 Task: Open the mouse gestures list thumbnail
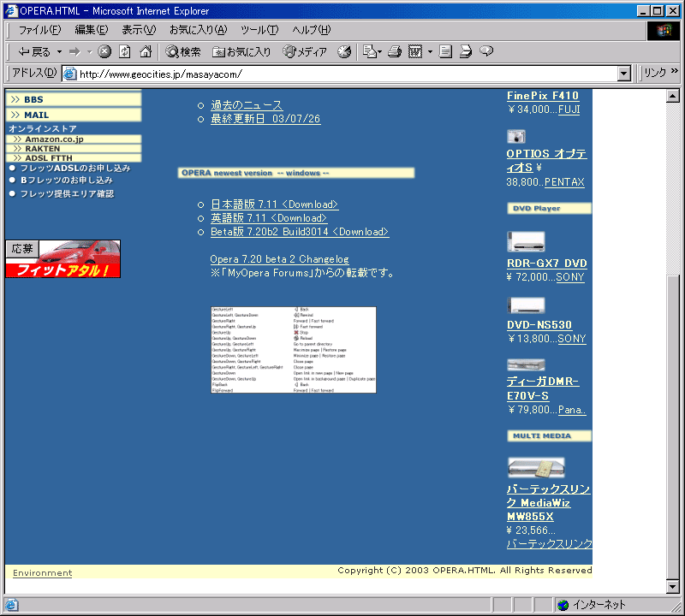pos(294,350)
